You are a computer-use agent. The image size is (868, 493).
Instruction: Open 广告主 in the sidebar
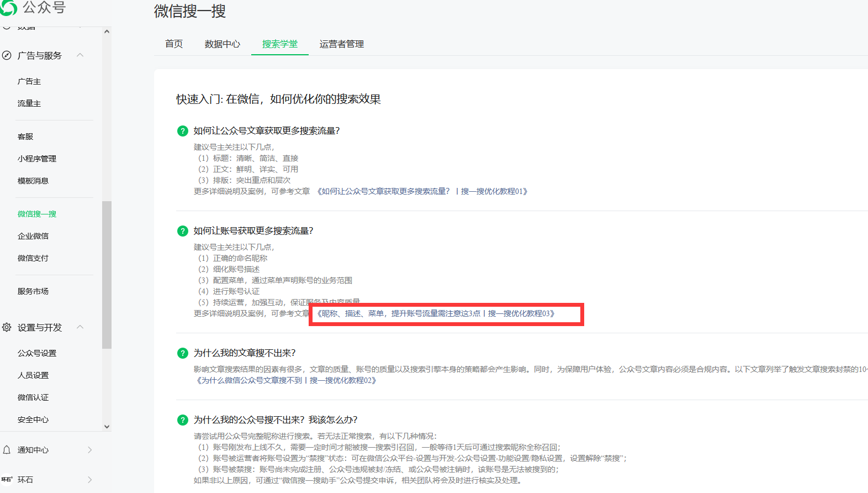(29, 81)
